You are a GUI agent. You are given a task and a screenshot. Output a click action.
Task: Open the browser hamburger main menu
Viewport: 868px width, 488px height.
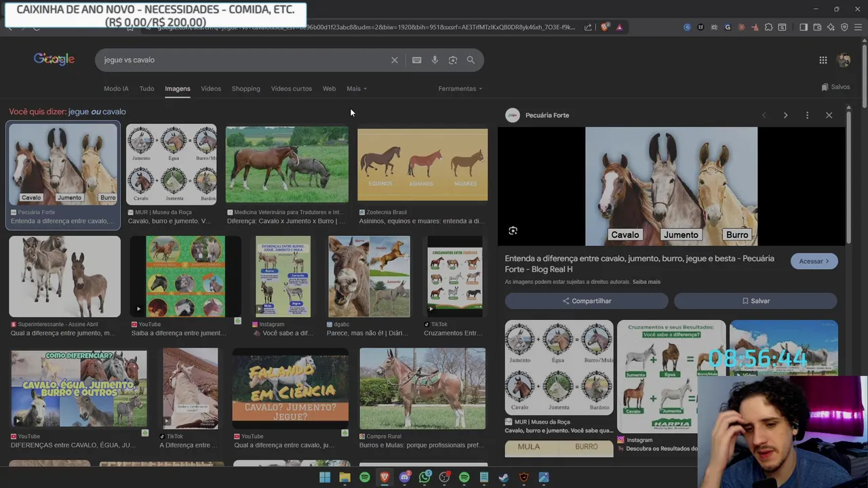click(858, 27)
